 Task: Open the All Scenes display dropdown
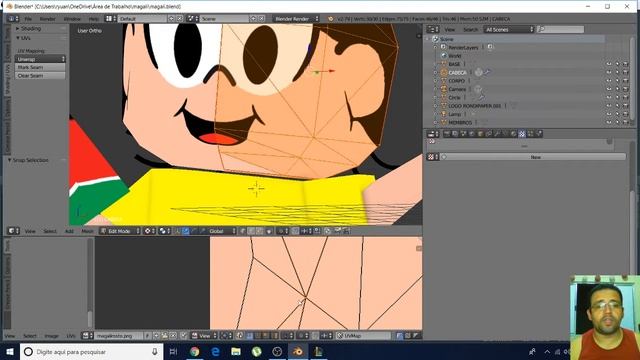509,29
